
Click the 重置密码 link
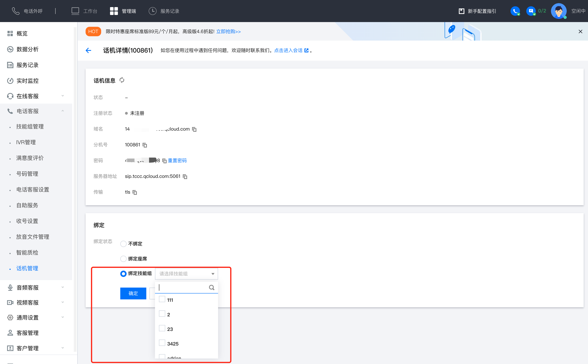(x=177, y=161)
